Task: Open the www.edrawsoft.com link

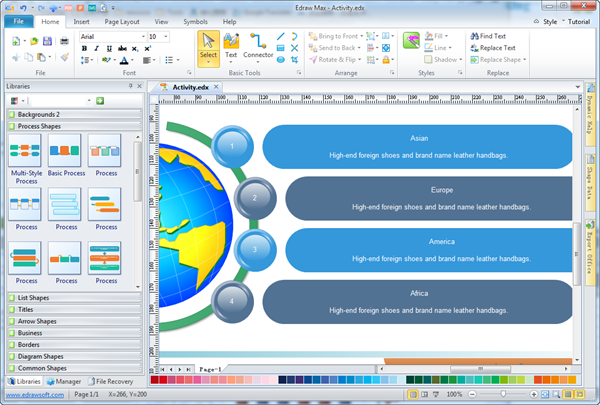Action: point(35,395)
